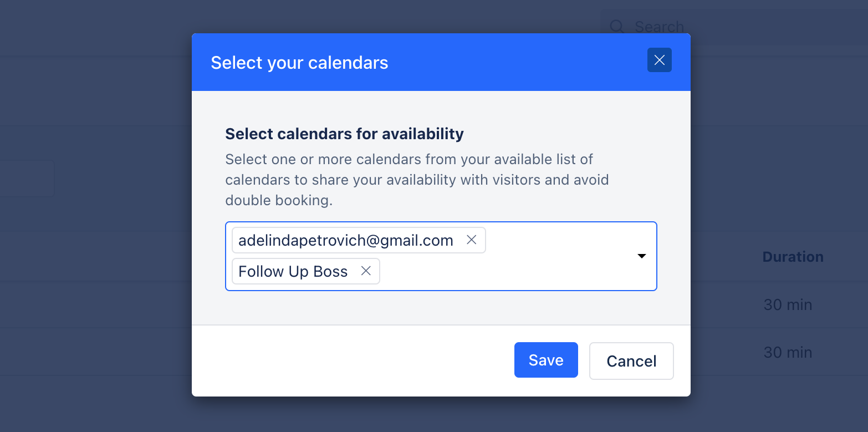Click the adelindapetrovich@gmail.com chip label
868x432 pixels.
346,240
